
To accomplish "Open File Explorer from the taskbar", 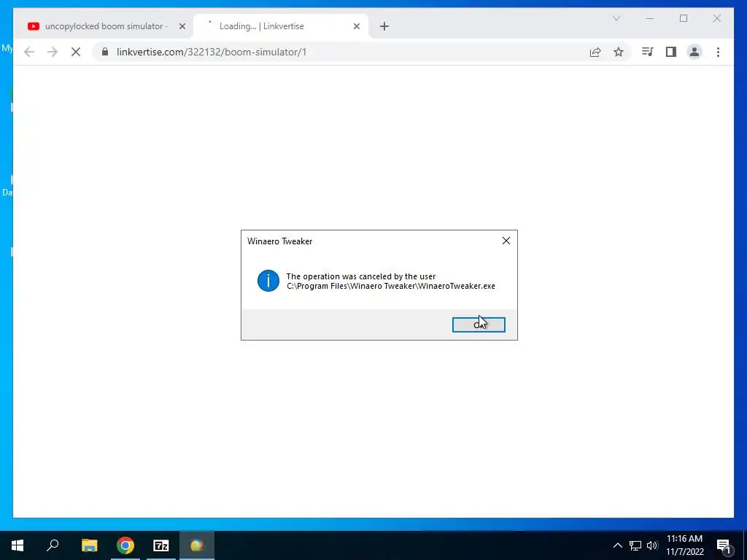I will click(89, 545).
